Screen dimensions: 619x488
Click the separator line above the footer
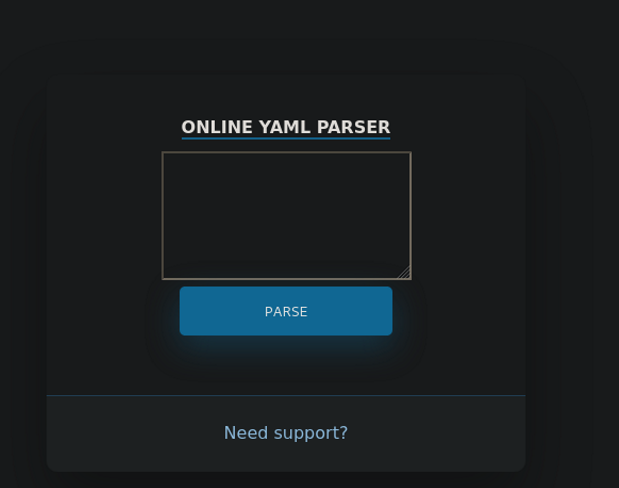coord(286,395)
